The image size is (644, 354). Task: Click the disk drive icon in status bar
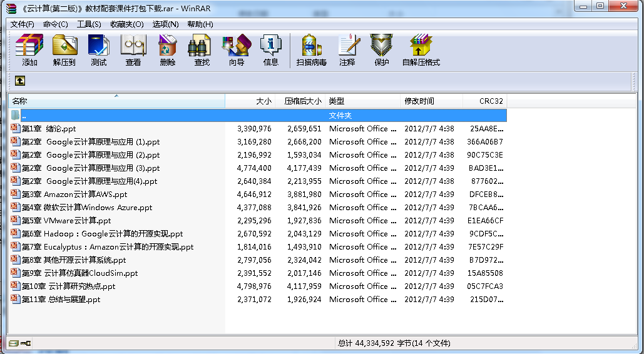[14, 343]
